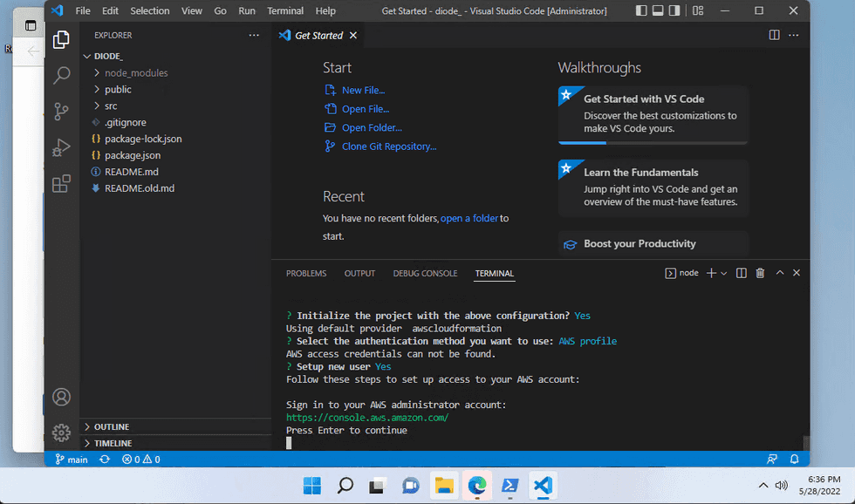855x504 pixels.
Task: Open Boost your Productivity walkthrough
Action: point(653,243)
